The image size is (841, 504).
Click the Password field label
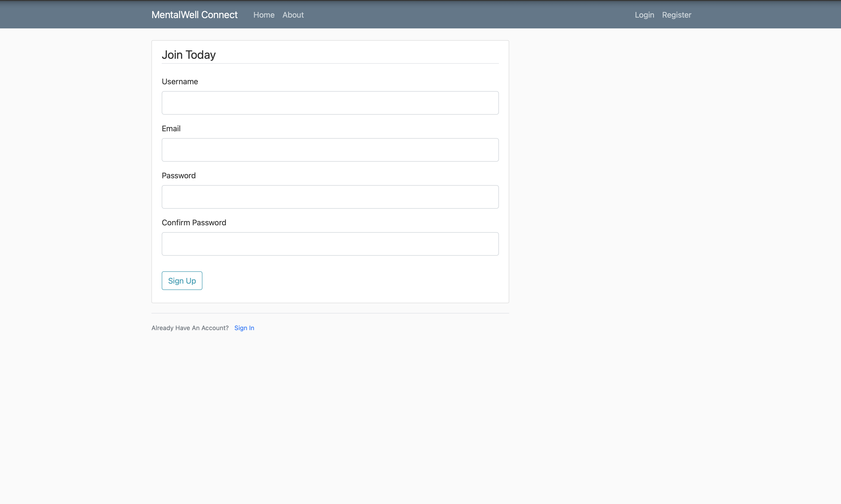point(178,176)
